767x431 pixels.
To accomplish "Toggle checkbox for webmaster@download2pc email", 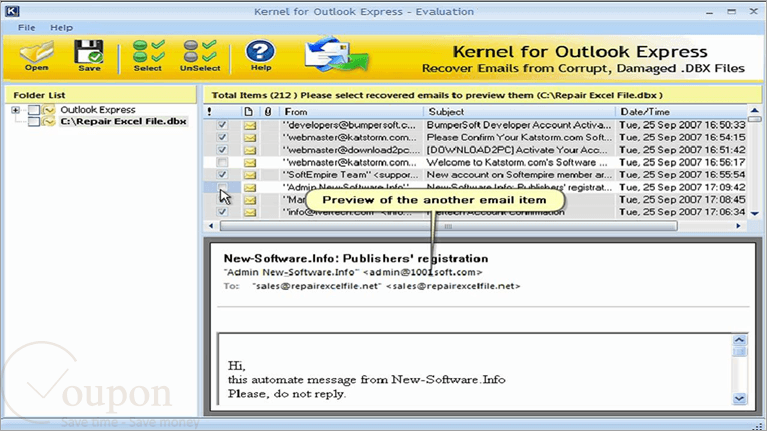I will coord(222,150).
